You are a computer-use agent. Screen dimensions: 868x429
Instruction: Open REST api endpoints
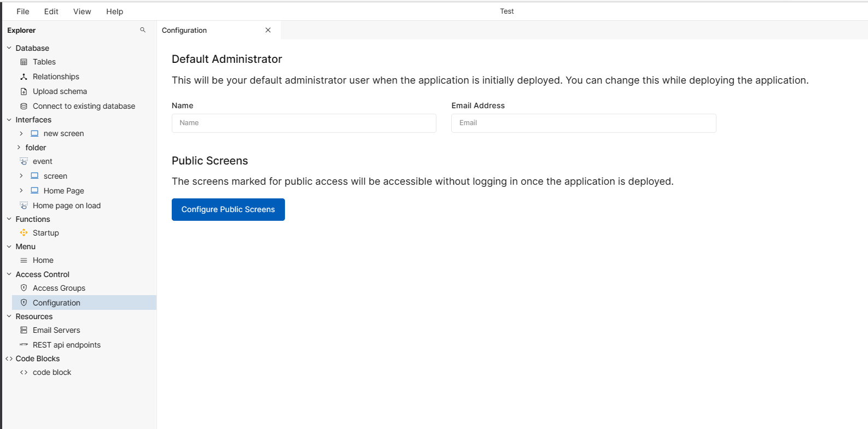point(67,345)
